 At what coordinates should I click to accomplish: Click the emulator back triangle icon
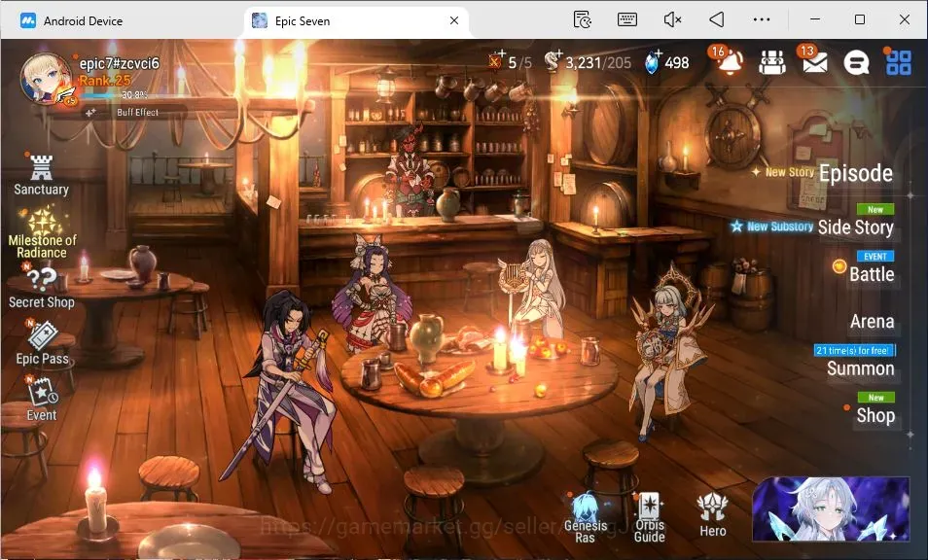click(x=717, y=20)
